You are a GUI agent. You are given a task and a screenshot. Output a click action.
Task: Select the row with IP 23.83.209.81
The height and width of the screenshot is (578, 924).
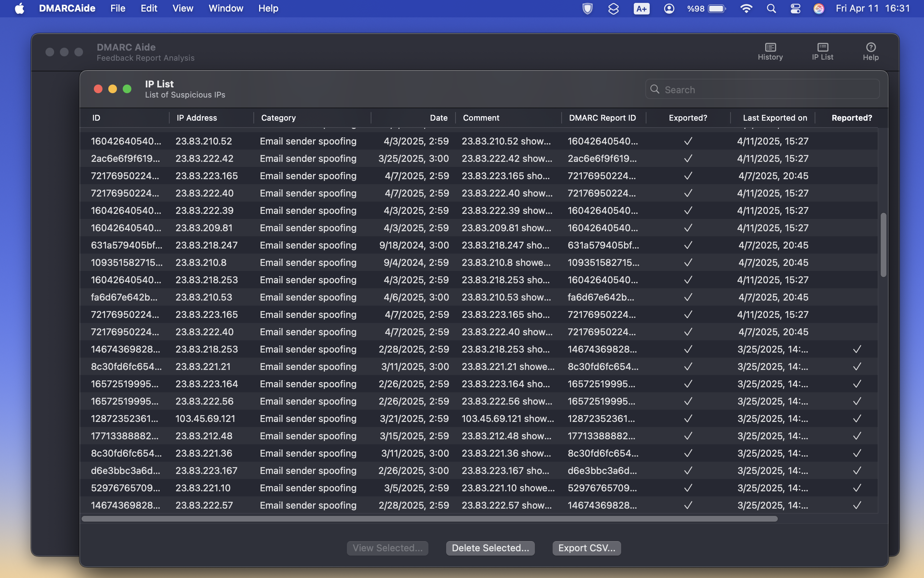tap(479, 228)
